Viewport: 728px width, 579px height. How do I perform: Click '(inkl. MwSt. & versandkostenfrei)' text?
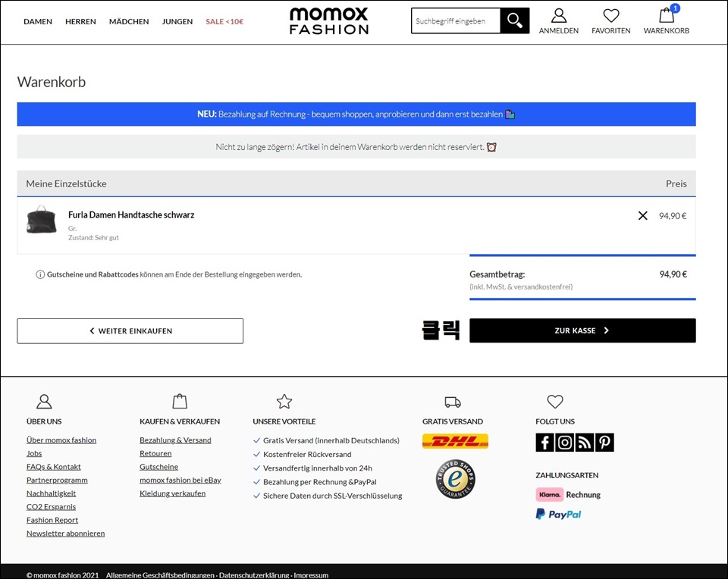521,286
